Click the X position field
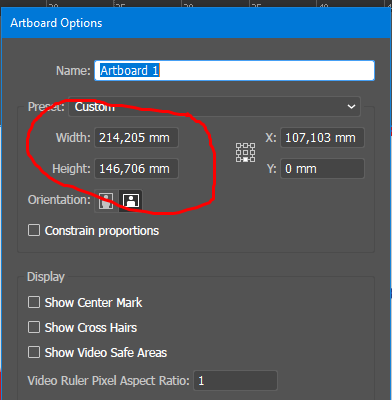 pos(322,138)
